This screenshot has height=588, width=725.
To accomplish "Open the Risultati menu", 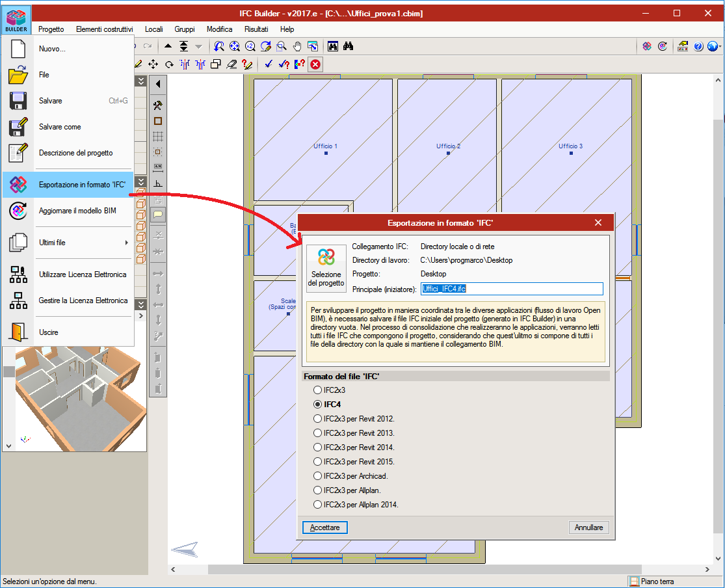I will 256,29.
